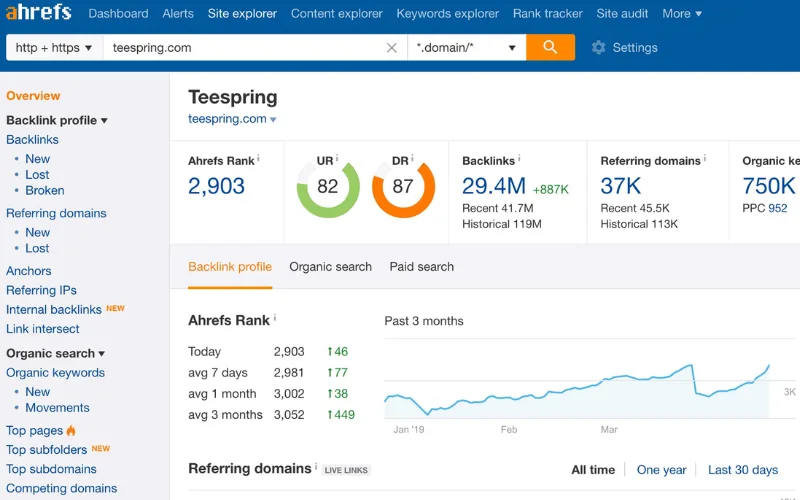Click the info icon beside DR
The image size is (800, 500).
pyautogui.click(x=412, y=159)
